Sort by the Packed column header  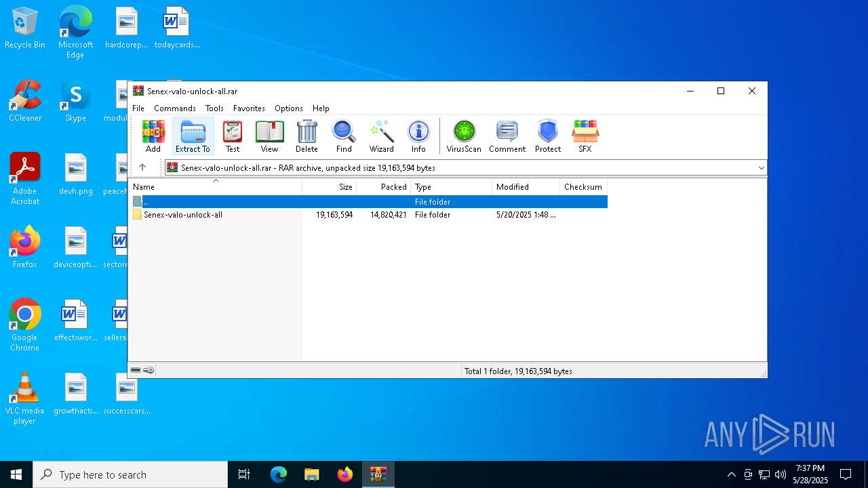tap(384, 187)
